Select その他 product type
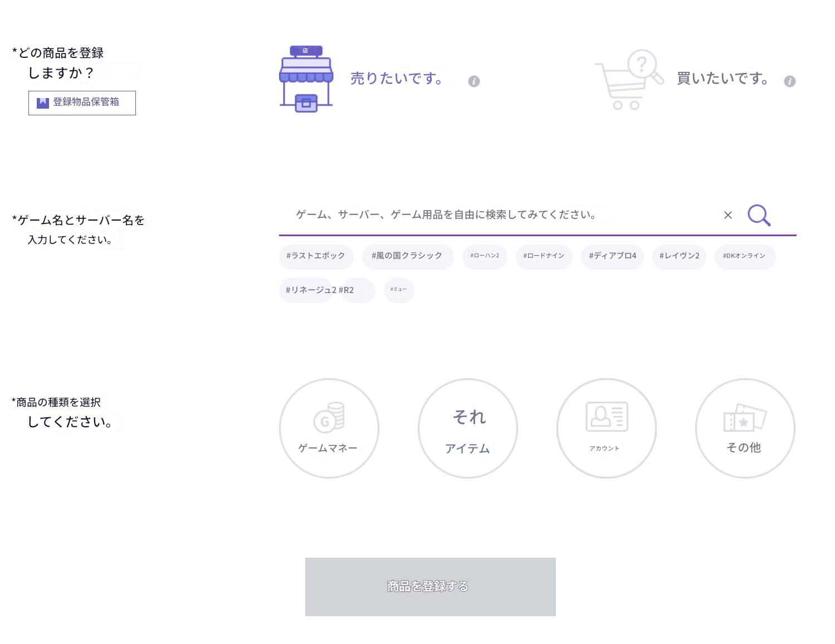This screenshot has height=644, width=835. 745,428
